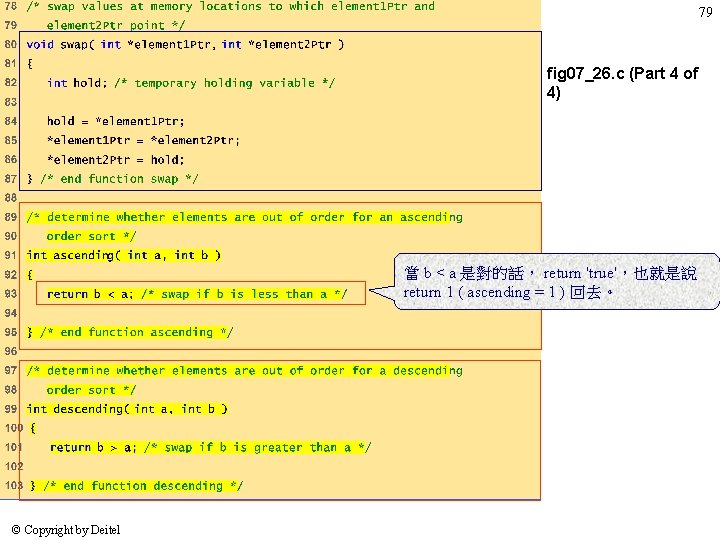
Task: Click the 'order sort */' comment on line 90
Action: [91, 236]
